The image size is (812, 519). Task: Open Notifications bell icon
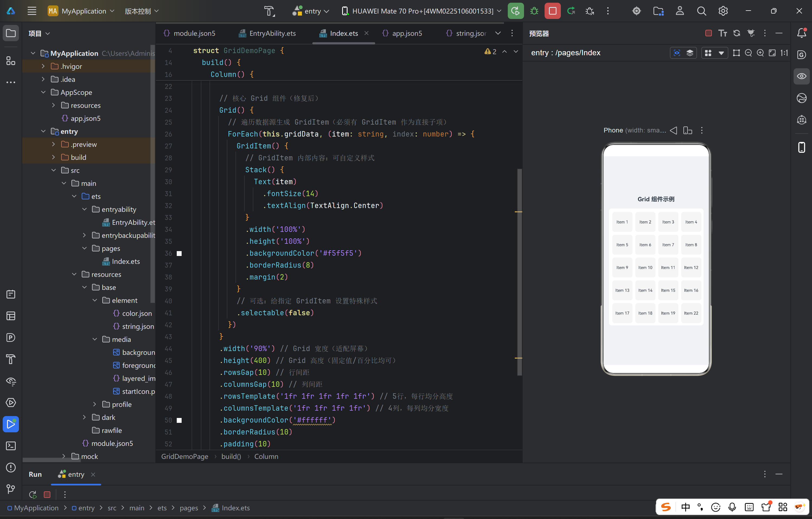(801, 33)
